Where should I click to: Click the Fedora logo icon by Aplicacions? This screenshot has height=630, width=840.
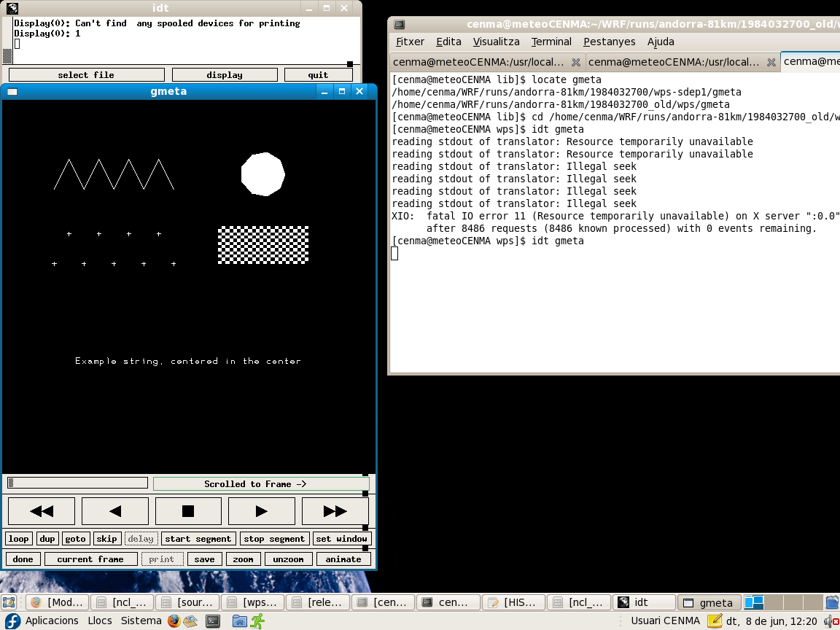point(12,621)
